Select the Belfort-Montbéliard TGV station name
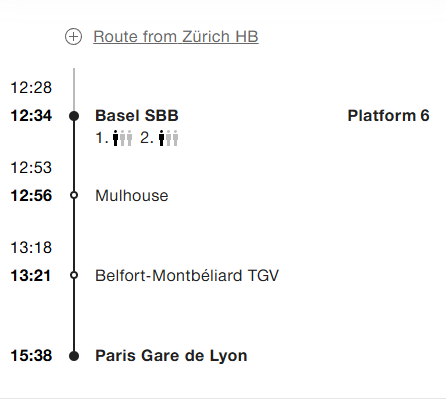The width and height of the screenshot is (446, 399). tap(187, 276)
